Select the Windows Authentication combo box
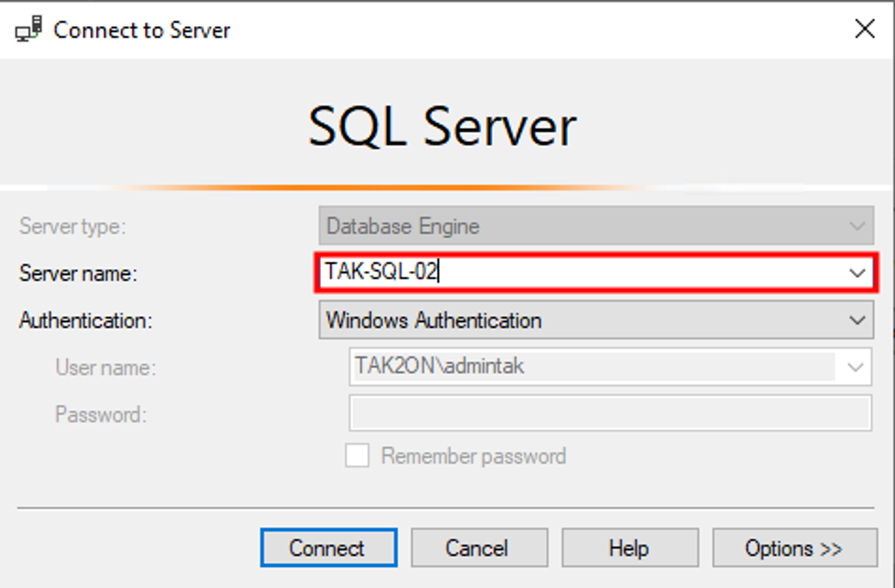The width and height of the screenshot is (895, 588). (582, 320)
